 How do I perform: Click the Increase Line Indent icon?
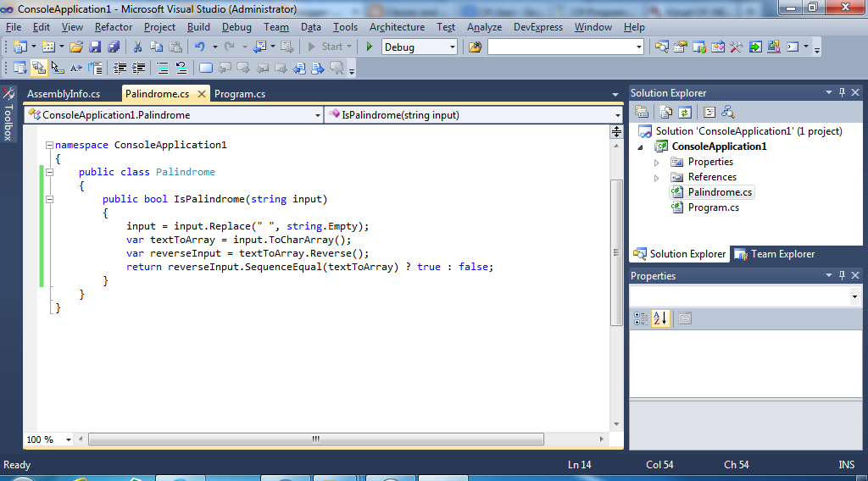click(x=138, y=68)
